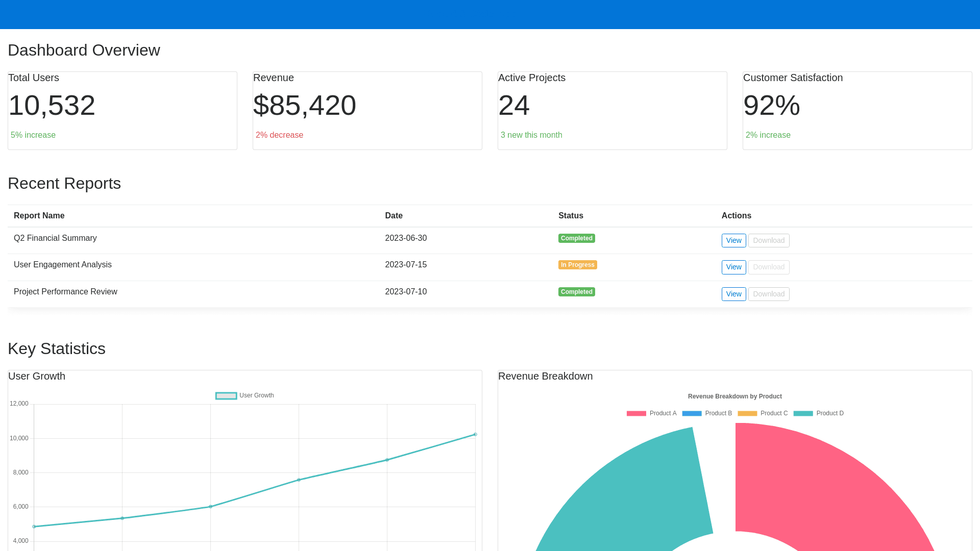Viewport: 980px width, 551px height.
Task: Select the Revenue card showing $85,420
Action: coord(367,110)
